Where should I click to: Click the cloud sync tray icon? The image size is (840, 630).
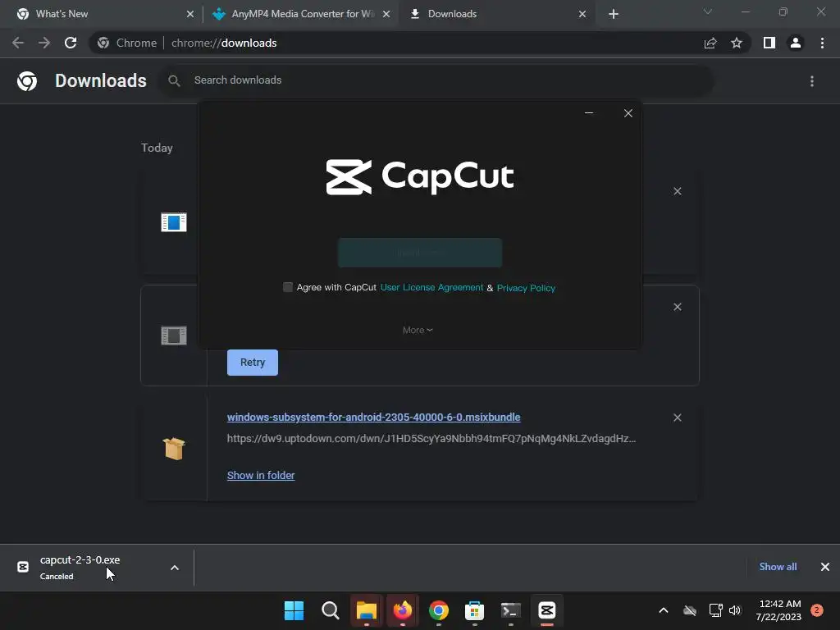690,610
